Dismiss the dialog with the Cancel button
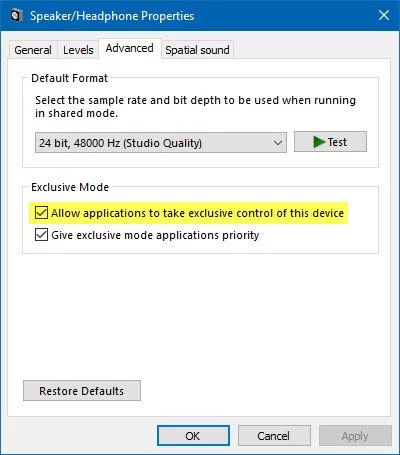This screenshot has width=400, height=455. point(273,436)
